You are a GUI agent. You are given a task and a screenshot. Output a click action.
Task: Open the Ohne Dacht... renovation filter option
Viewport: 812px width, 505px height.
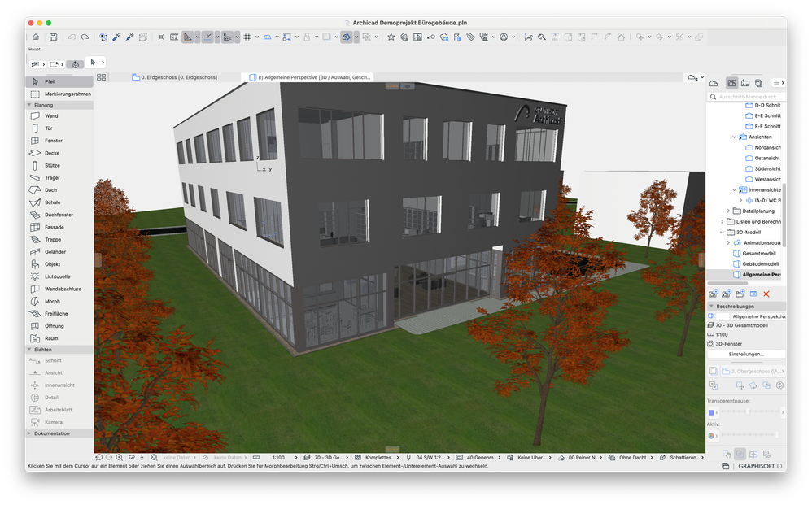coord(632,457)
